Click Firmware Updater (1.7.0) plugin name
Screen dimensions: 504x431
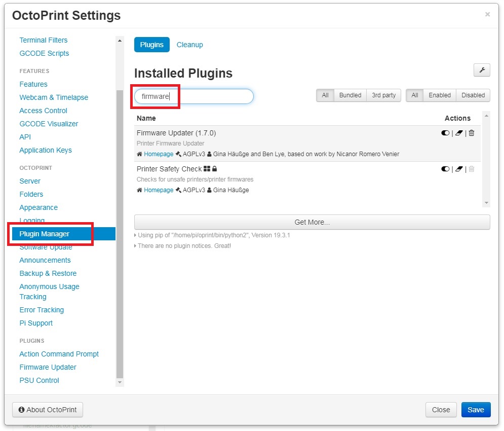(x=176, y=133)
